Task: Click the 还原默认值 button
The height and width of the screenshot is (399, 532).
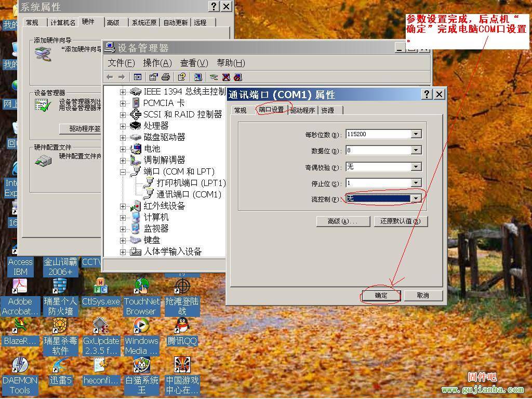Action: [401, 221]
